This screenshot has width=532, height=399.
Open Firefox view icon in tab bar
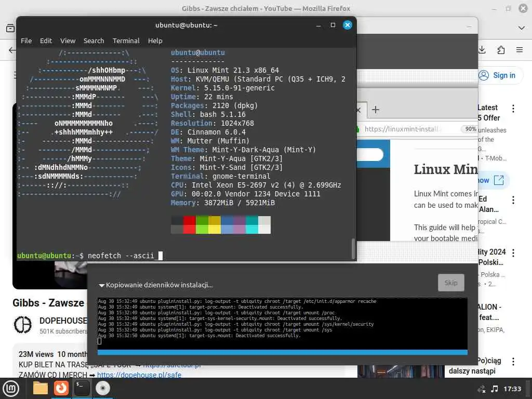(10, 28)
